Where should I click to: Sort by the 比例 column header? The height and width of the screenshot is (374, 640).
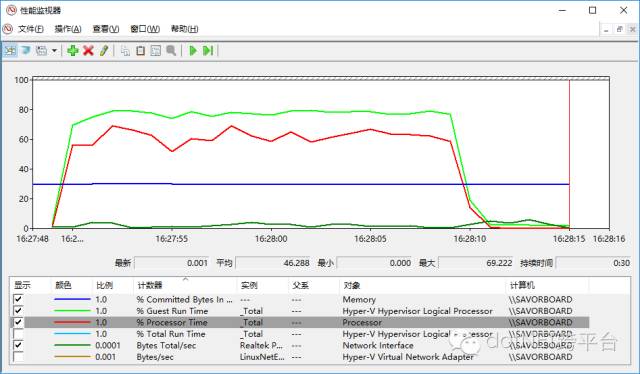point(113,285)
